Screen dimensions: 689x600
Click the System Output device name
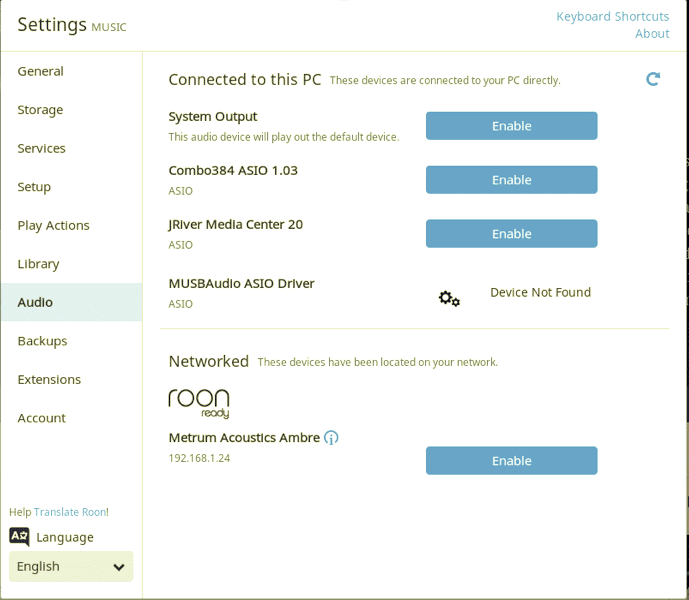pyautogui.click(x=213, y=117)
